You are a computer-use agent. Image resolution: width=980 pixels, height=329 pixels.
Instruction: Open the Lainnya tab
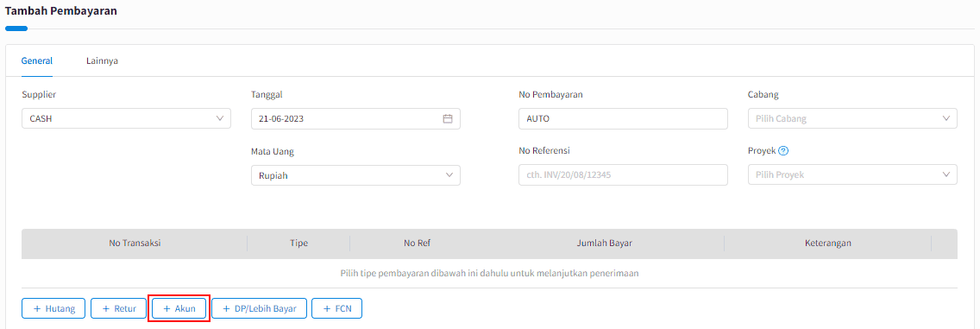click(x=103, y=61)
